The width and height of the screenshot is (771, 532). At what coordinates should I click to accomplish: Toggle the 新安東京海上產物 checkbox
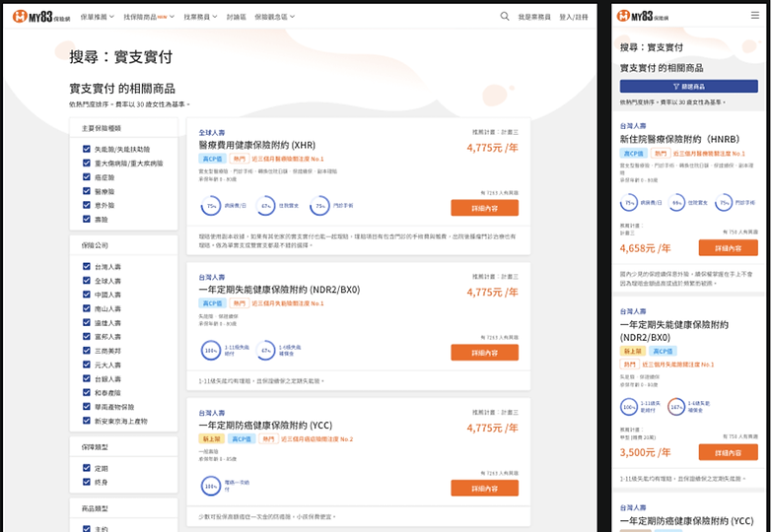tap(87, 421)
